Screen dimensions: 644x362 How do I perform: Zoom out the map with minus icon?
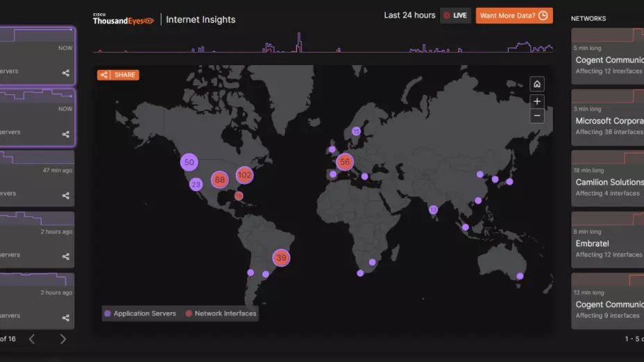tap(537, 116)
